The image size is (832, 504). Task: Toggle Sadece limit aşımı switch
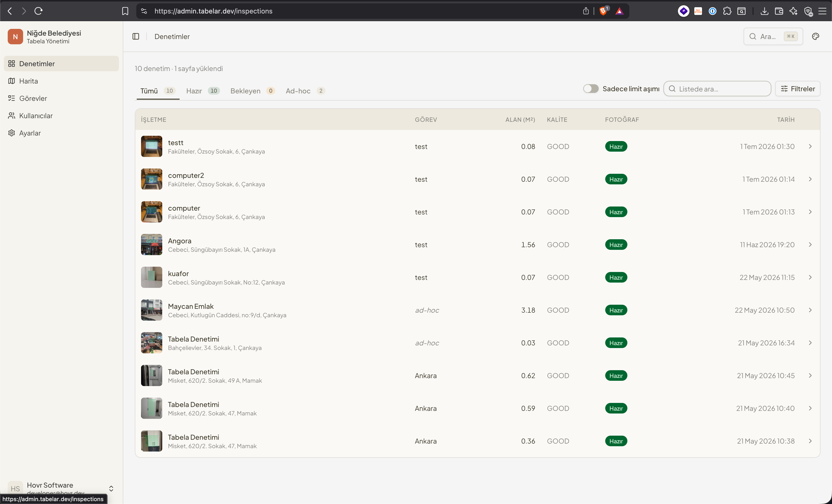click(591, 89)
